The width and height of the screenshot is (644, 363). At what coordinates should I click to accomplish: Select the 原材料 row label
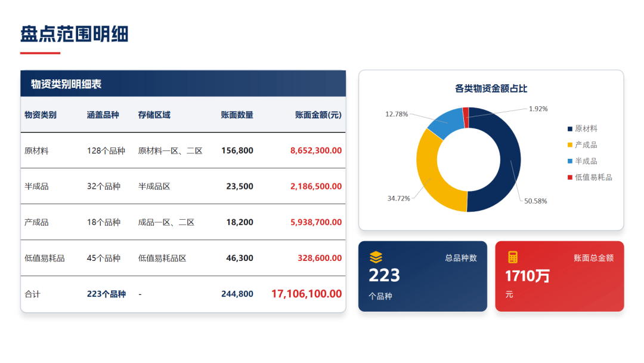(x=36, y=150)
